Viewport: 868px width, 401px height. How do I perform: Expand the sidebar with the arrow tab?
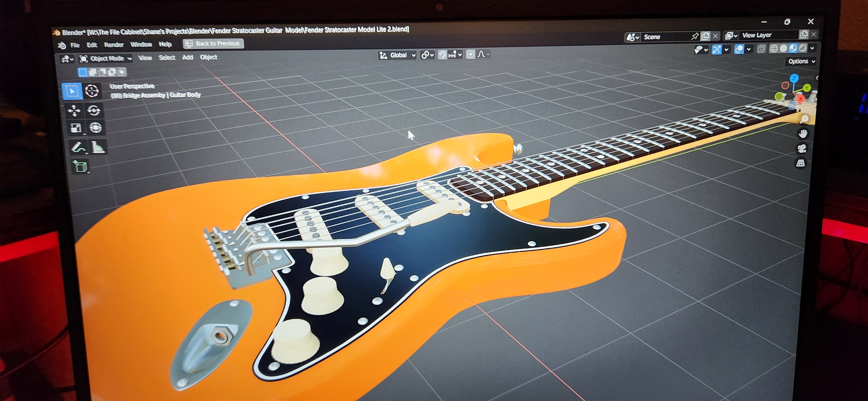point(816,78)
